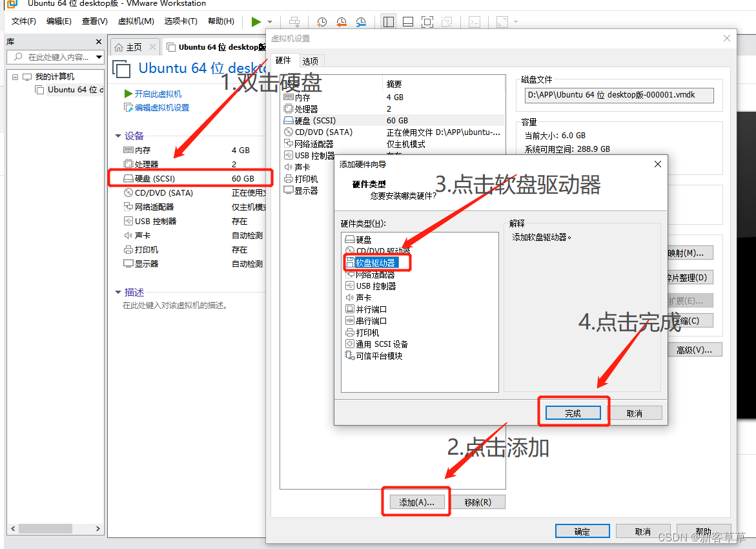Click the 添加(A)... button

pyautogui.click(x=416, y=502)
